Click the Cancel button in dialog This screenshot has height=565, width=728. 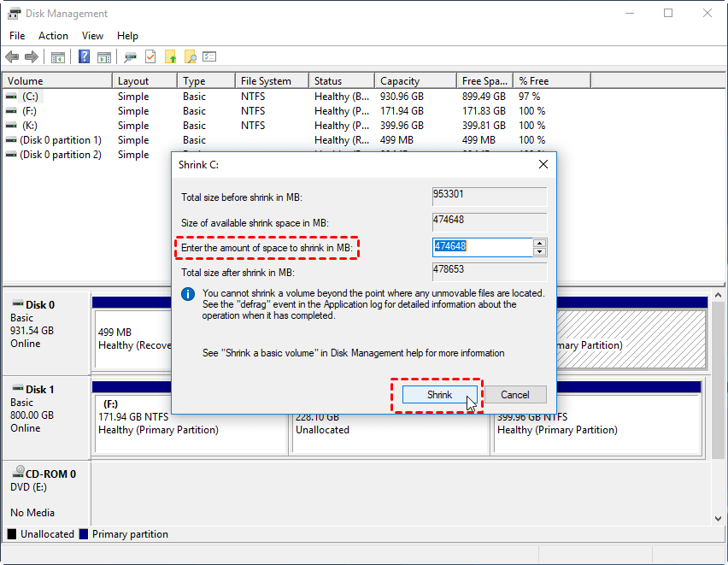515,395
